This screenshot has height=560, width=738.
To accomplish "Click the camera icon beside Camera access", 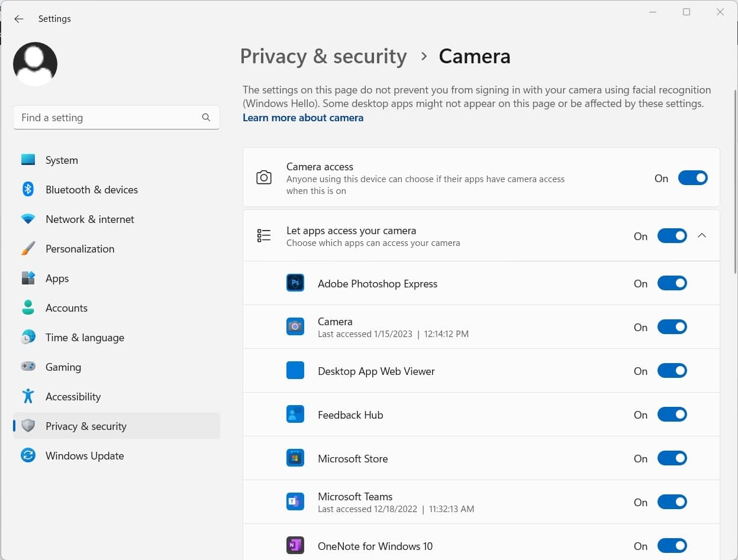I will (x=264, y=177).
